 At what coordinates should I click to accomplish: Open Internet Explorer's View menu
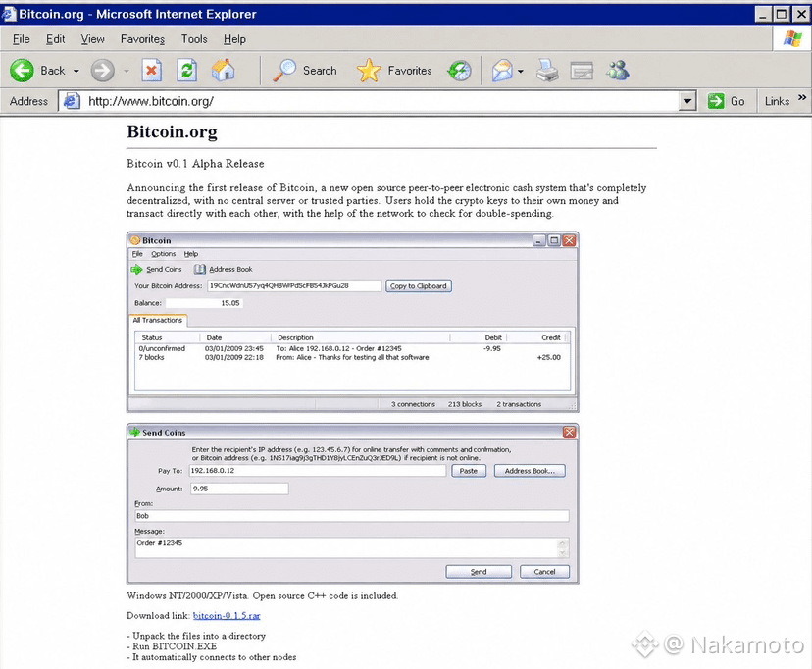(93, 39)
